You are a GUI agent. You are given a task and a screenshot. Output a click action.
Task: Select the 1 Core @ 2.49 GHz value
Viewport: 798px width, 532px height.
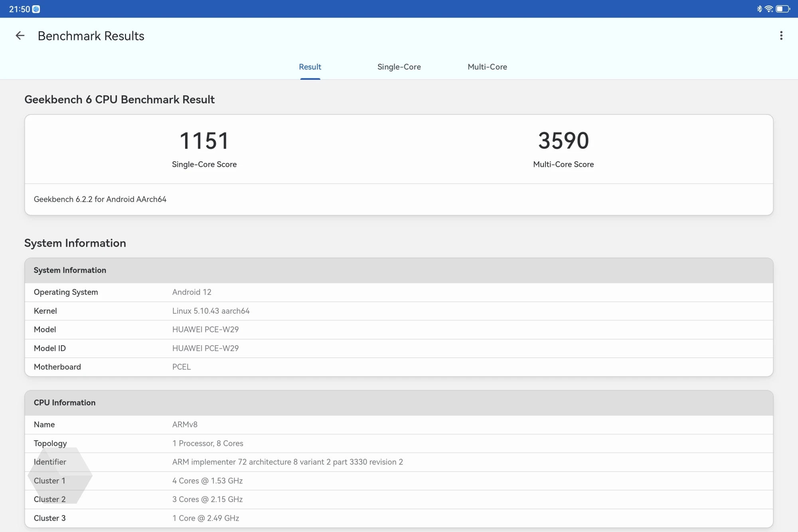pyautogui.click(x=206, y=518)
